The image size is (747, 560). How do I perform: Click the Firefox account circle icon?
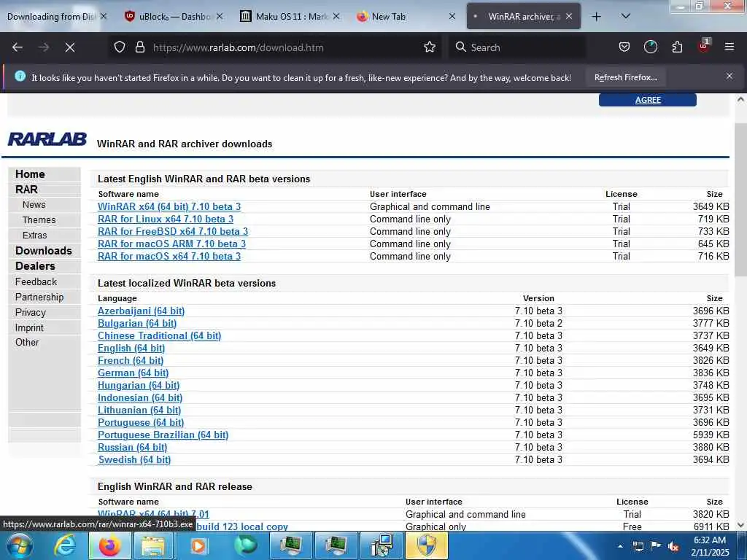[650, 47]
